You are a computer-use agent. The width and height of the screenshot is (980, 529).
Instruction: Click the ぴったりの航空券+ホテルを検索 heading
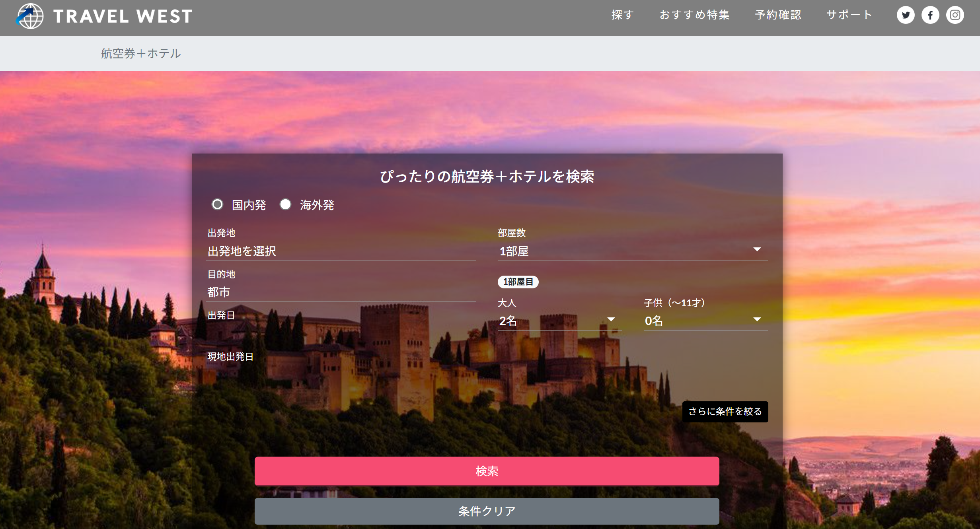click(x=487, y=176)
